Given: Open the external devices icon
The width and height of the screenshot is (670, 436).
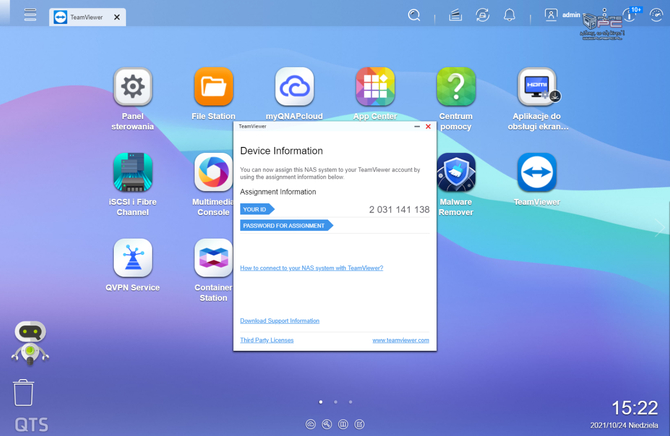Looking at the screenshot, I should (482, 15).
